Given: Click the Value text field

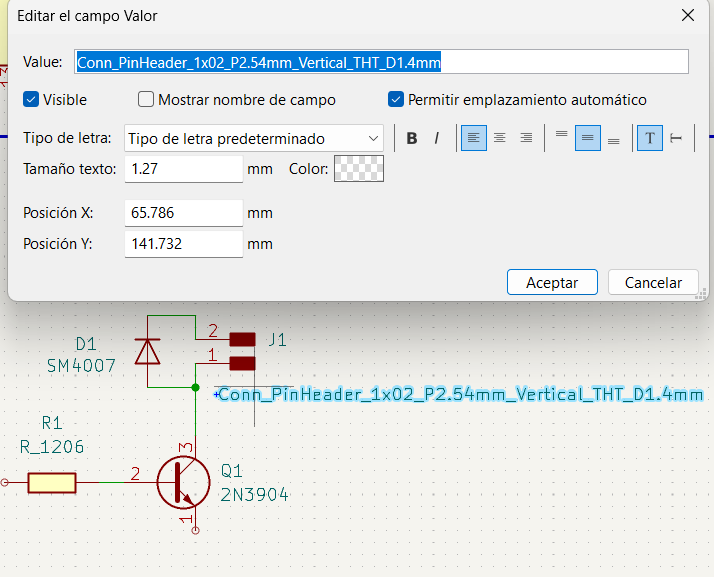Looking at the screenshot, I should point(381,61).
